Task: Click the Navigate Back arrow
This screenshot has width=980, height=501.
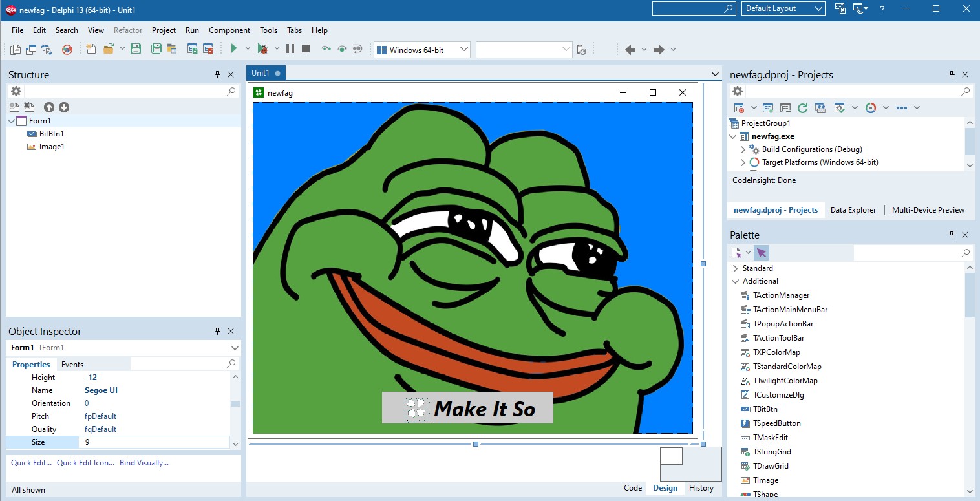Action: (x=630, y=49)
